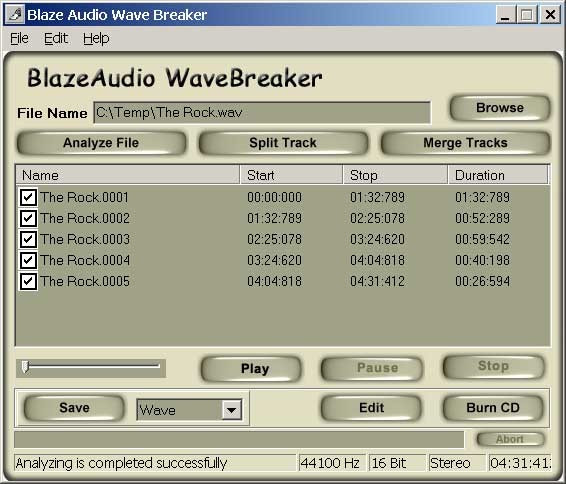Click the File Name path input field
This screenshot has width=566, height=484.
(262, 113)
